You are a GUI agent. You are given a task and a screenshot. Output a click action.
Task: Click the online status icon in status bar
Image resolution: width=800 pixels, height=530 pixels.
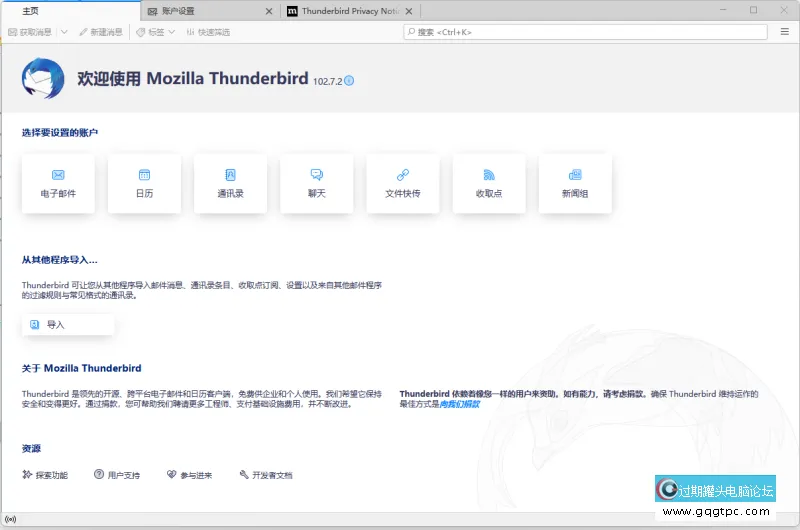[10, 519]
